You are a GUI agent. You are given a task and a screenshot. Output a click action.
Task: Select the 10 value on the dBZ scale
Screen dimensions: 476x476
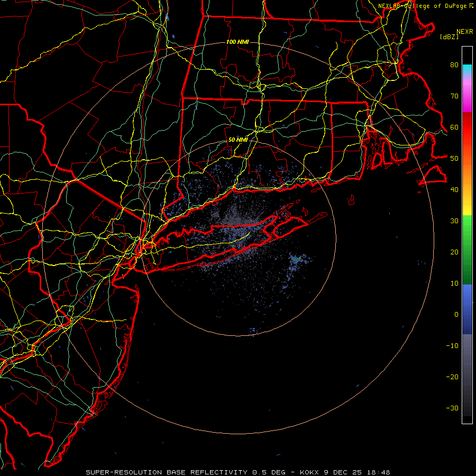point(454,283)
